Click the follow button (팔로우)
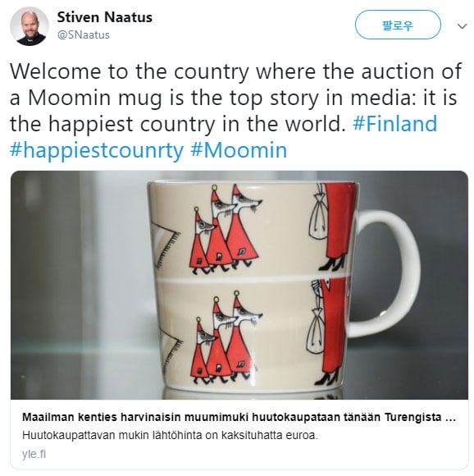This screenshot has height=476, width=474. pos(398,25)
